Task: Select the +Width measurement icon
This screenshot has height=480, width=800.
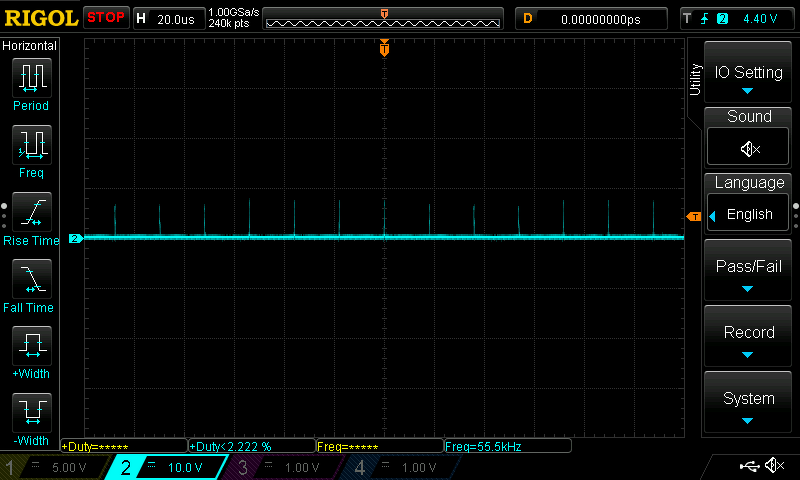Action: (32, 345)
